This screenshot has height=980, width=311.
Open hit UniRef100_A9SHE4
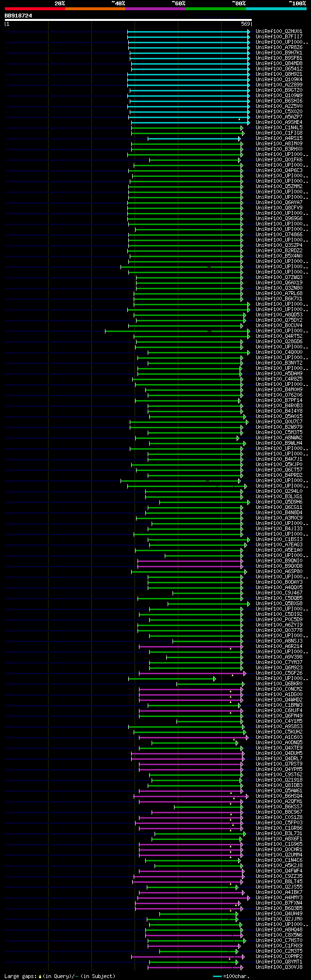click(279, 122)
